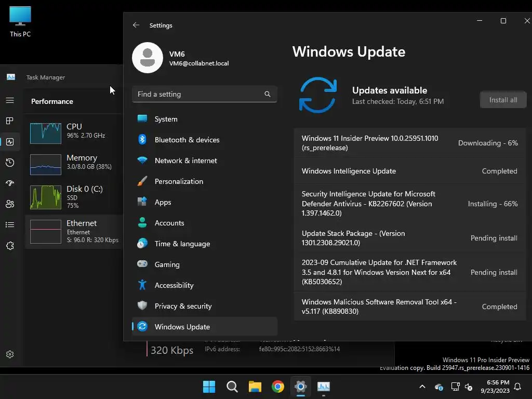Open Task Manager Processes page icon
The image size is (532, 399).
click(x=10, y=121)
